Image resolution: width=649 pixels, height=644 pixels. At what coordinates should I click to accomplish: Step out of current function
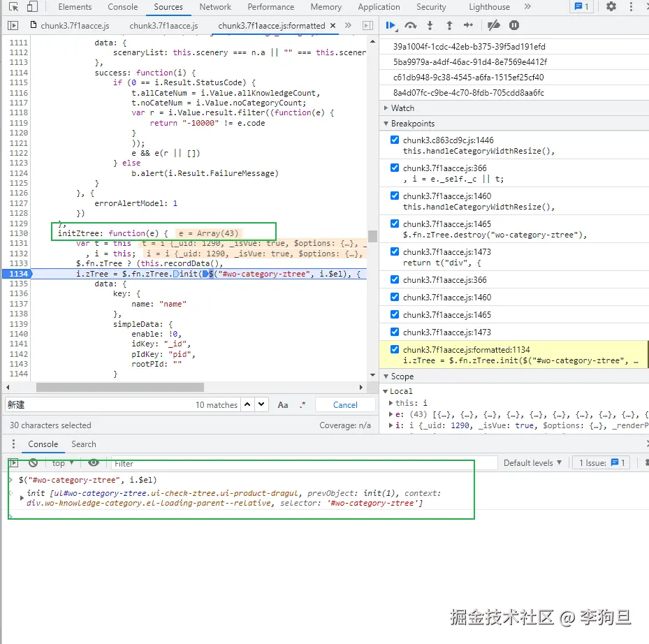449,26
